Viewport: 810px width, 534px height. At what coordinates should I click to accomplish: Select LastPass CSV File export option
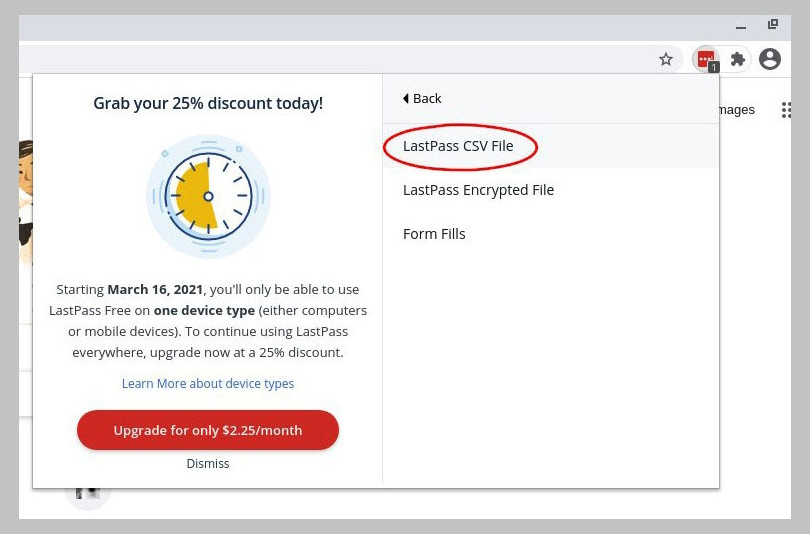click(458, 146)
